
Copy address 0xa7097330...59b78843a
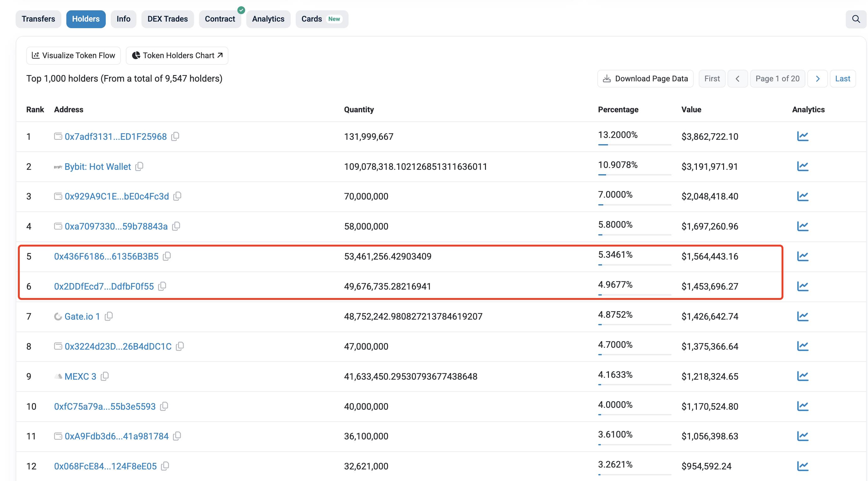click(176, 226)
